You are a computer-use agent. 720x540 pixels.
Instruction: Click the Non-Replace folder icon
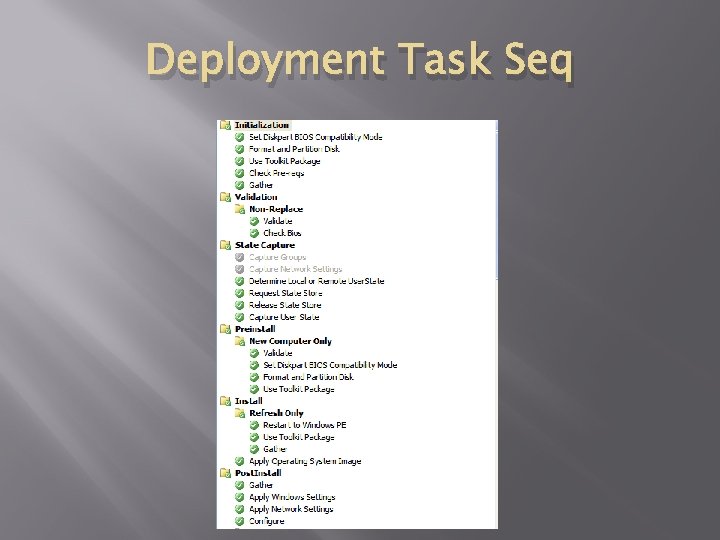(240, 209)
